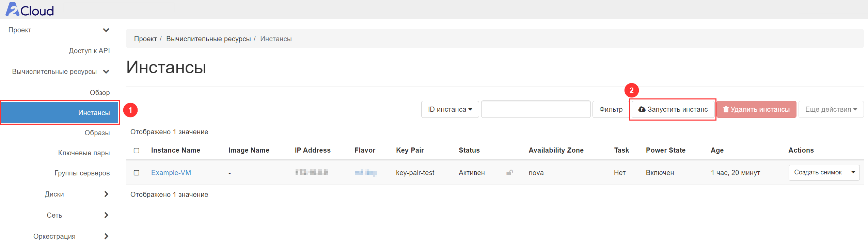Open Образы in the sidebar
Viewport: 868px width, 250px height.
tap(97, 133)
